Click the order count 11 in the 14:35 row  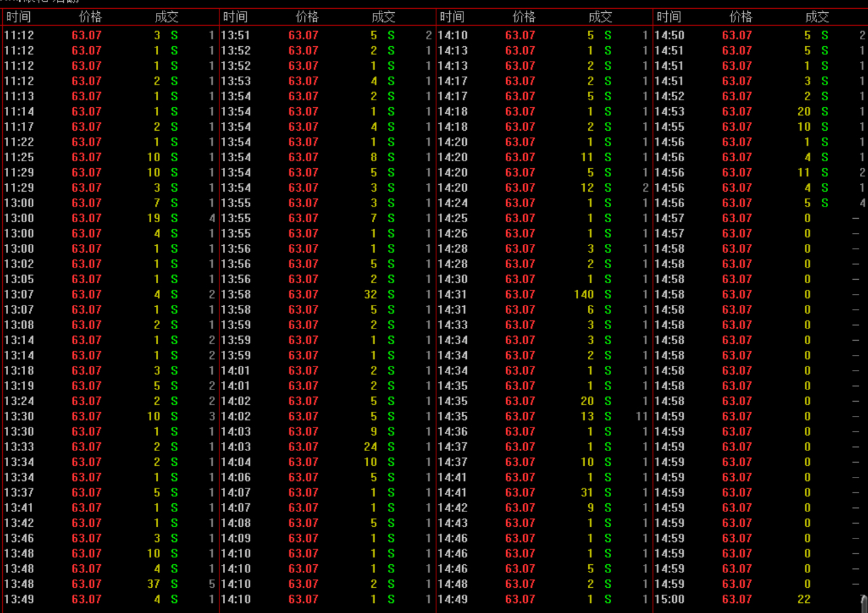642,417
